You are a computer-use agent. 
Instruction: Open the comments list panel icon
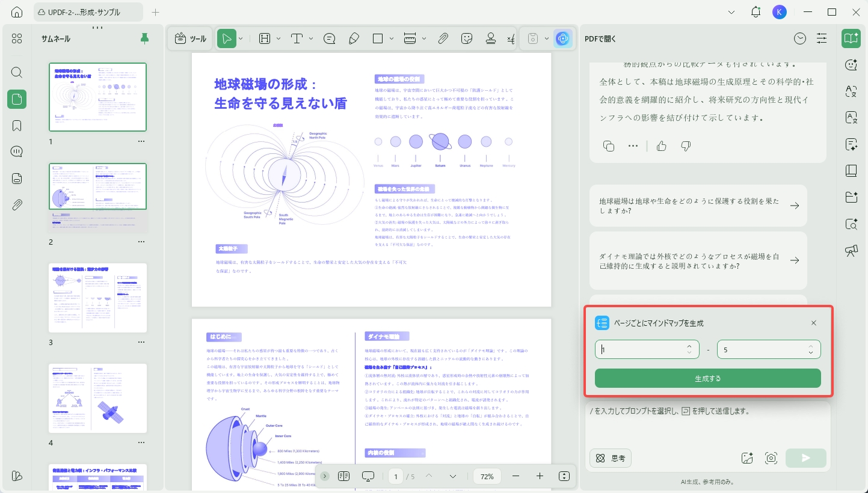[17, 152]
